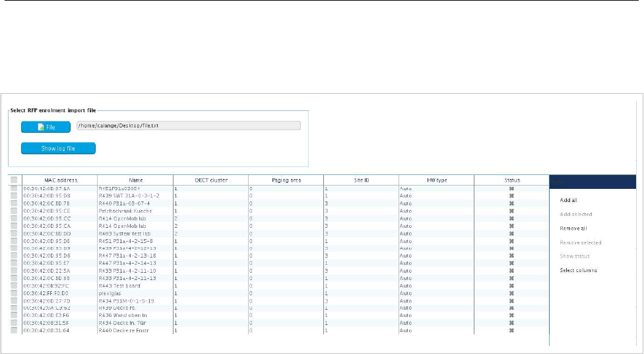
Task: Click the status X icon for R443 Test board
Action: [511, 286]
